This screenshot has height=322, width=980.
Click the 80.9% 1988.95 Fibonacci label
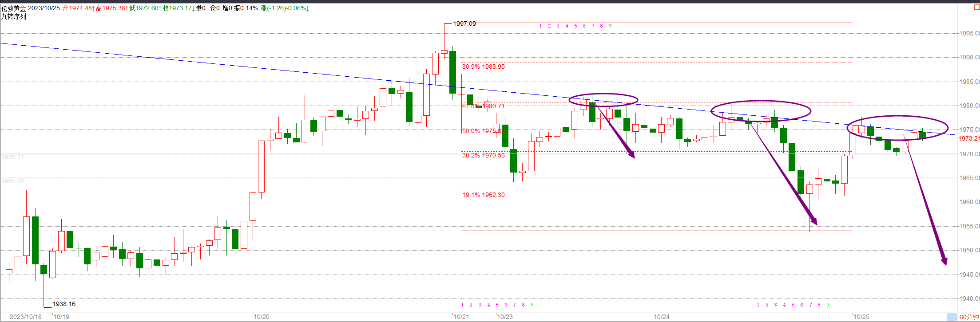pyautogui.click(x=484, y=67)
